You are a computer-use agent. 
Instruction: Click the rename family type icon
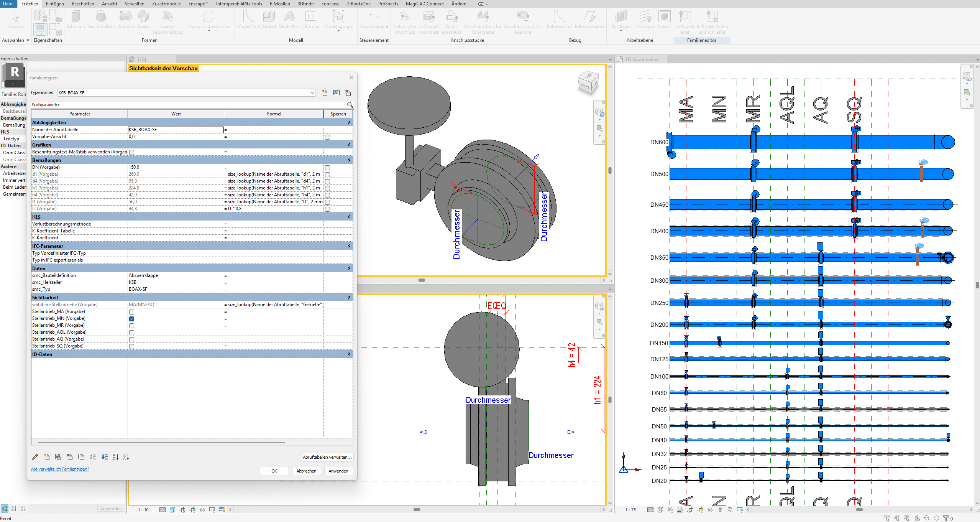pyautogui.click(x=337, y=93)
